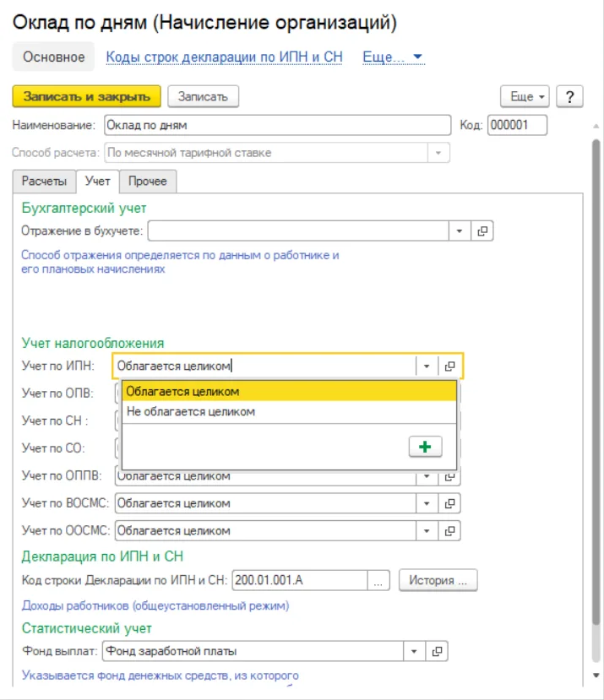Image resolution: width=604 pixels, height=700 pixels.
Task: Open the Еще menu button on toolbar
Action: click(525, 96)
